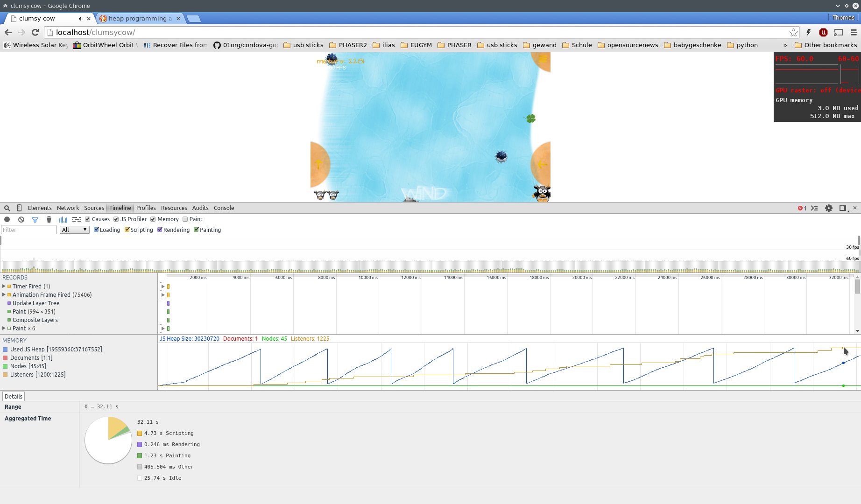Open the All duration dropdown

[x=75, y=230]
